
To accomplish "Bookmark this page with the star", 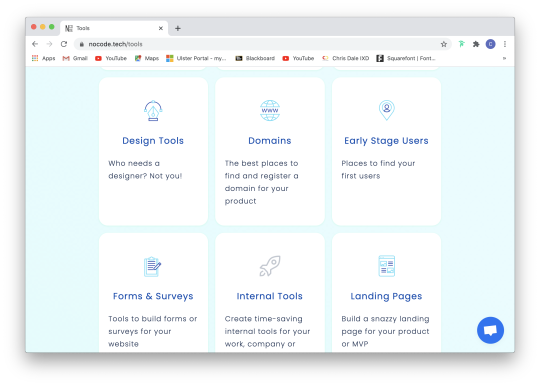I will [444, 44].
